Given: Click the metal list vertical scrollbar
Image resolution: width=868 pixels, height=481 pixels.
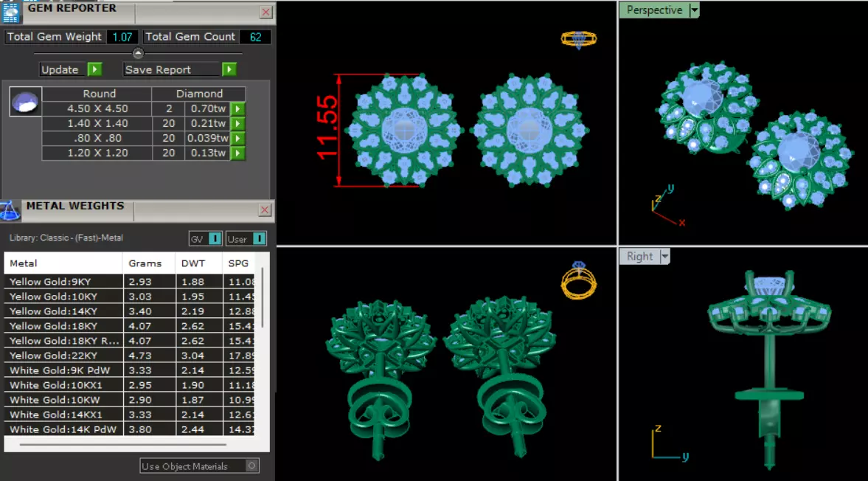Looking at the screenshot, I should click(x=263, y=298).
